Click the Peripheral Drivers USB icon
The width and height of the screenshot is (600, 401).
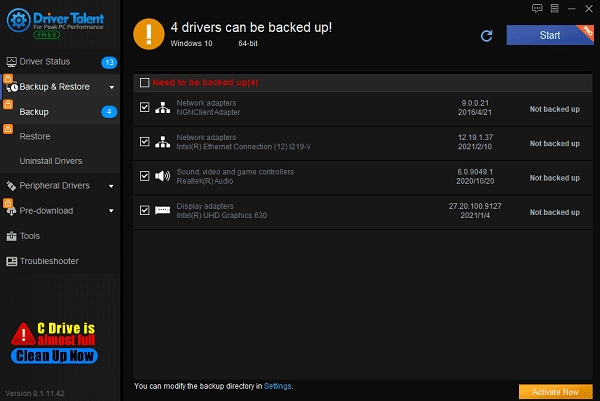11,186
